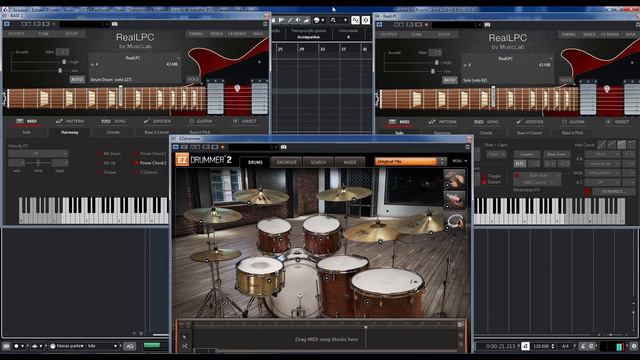The height and width of the screenshot is (360, 640).
Task: Click the guitar pick marker on left RealLPC body
Action: click(x=237, y=88)
